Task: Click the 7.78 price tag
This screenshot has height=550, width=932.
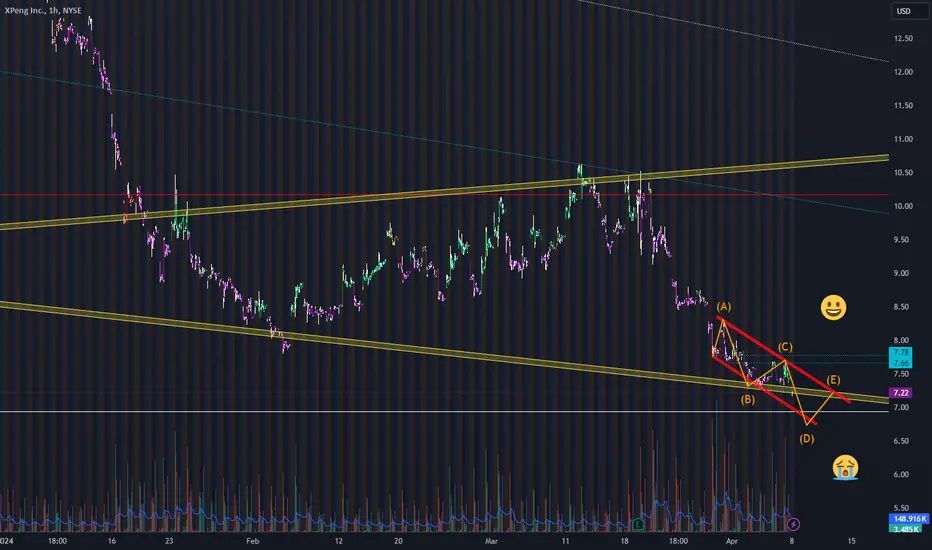Action: click(900, 353)
